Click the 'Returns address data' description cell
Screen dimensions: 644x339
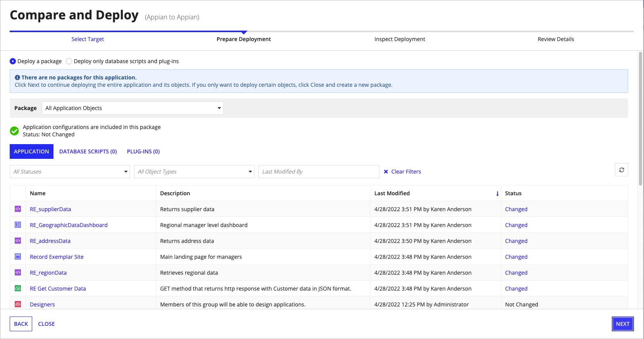187,241
